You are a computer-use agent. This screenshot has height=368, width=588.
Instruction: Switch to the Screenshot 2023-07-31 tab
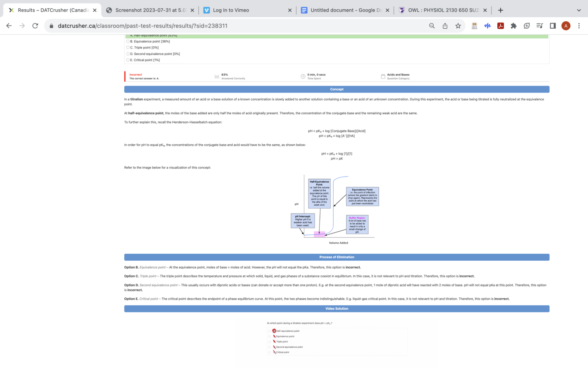click(x=150, y=10)
